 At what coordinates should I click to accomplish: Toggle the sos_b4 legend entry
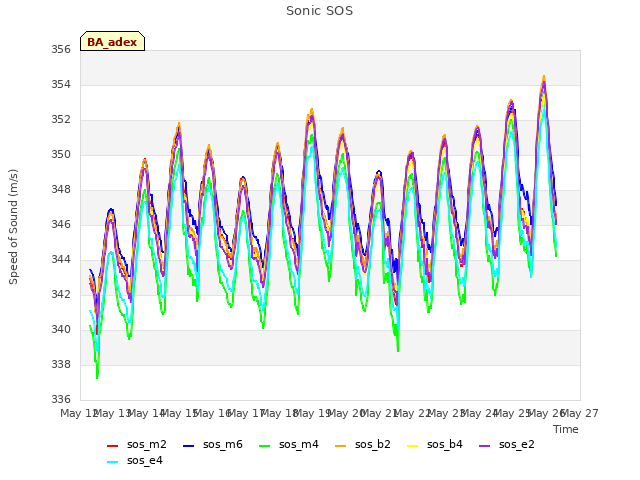(x=435, y=444)
